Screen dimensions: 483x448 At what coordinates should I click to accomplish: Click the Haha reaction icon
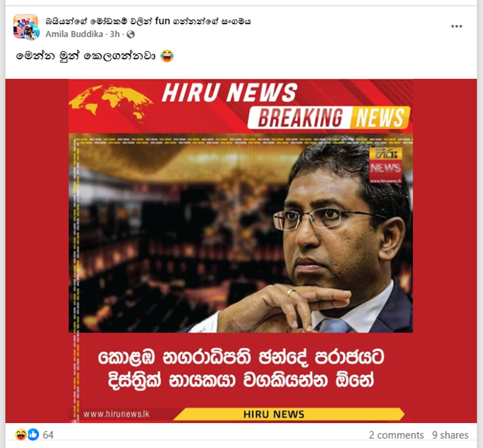[x=20, y=434]
